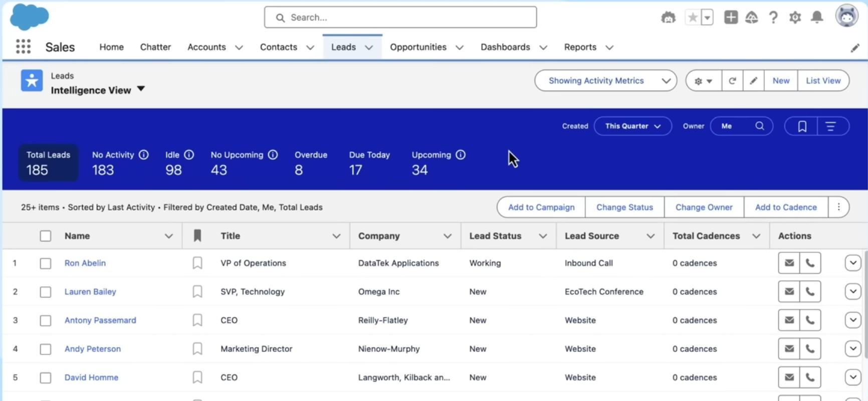Image resolution: width=868 pixels, height=401 pixels.
Task: Switch to the Opportunities tab
Action: pos(418,47)
